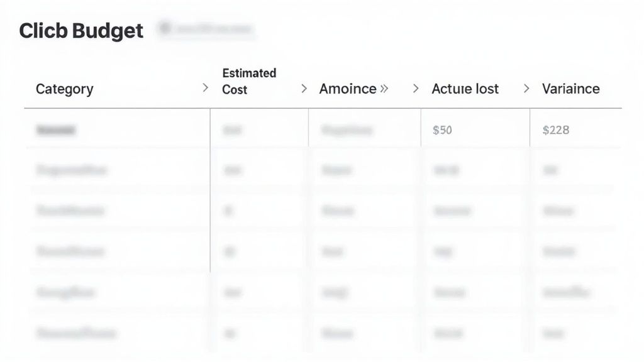Click first row's Amoince cell
644x362 pixels.
tap(347, 130)
